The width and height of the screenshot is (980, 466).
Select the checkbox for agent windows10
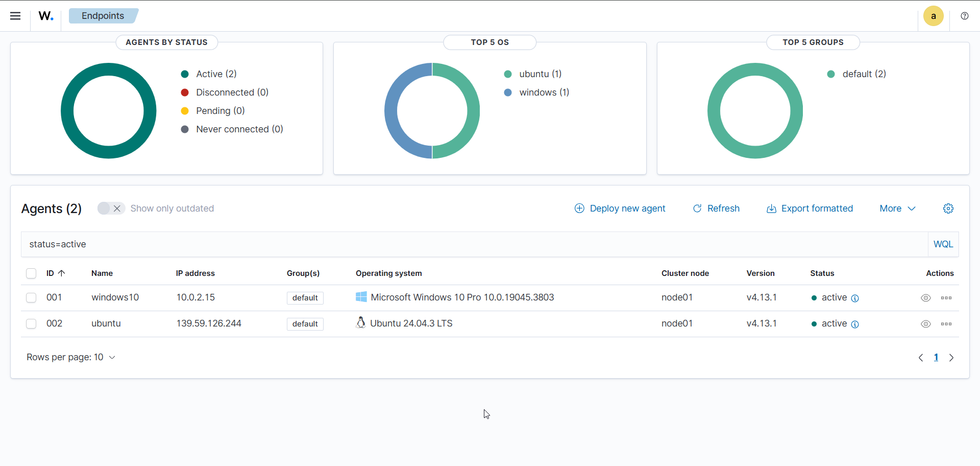coord(31,297)
